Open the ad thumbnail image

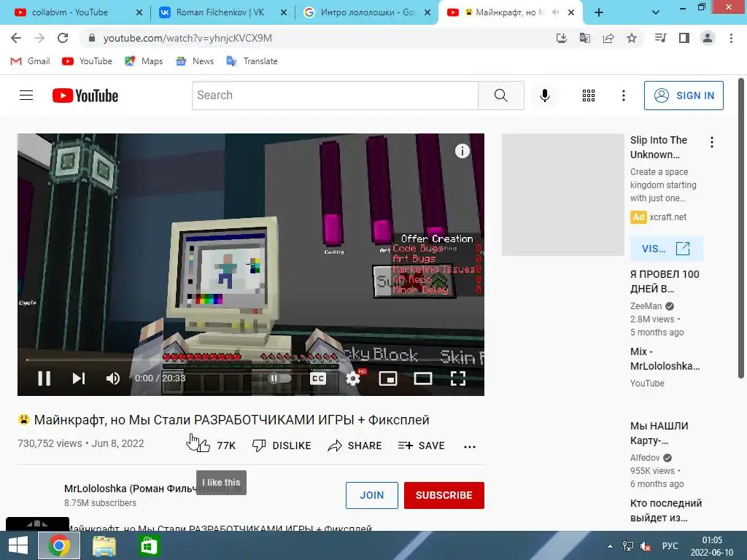(562, 194)
